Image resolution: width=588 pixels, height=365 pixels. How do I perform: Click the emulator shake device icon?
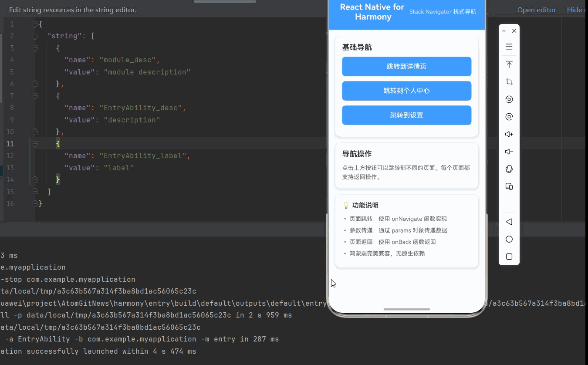[x=509, y=169]
